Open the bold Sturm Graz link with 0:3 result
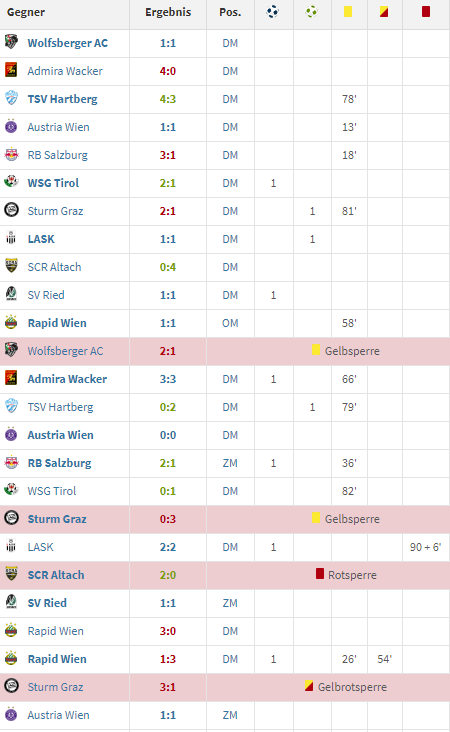Viewport: 450px width, 732px height. coord(57,519)
